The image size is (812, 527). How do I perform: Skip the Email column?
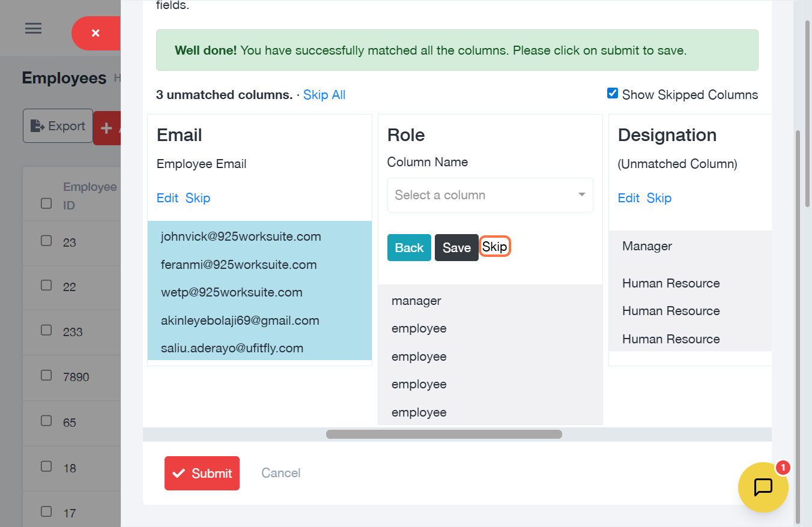pyautogui.click(x=198, y=198)
